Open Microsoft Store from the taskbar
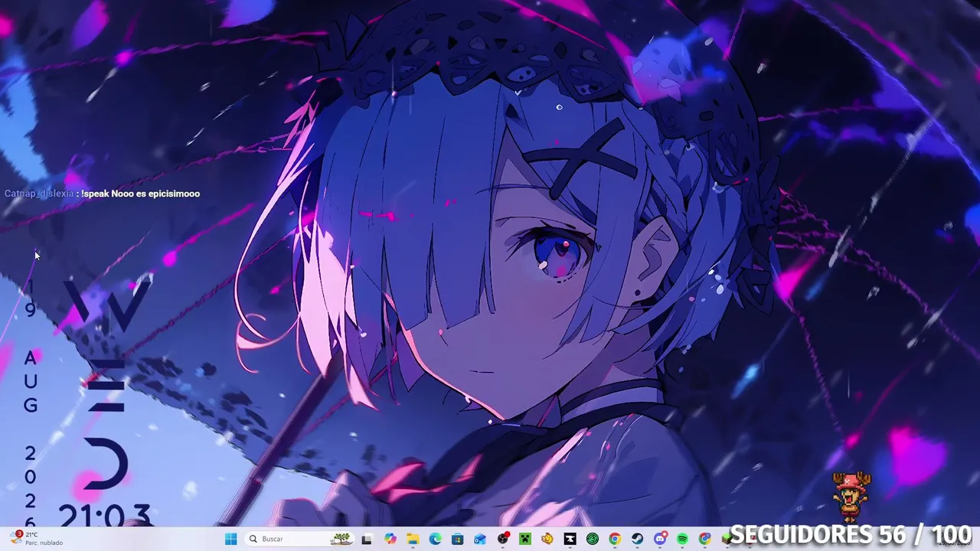 tap(457, 539)
